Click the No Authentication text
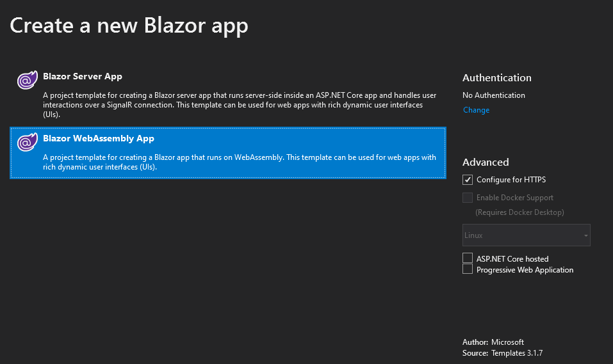Viewport: 613px width, 364px height. (x=494, y=95)
